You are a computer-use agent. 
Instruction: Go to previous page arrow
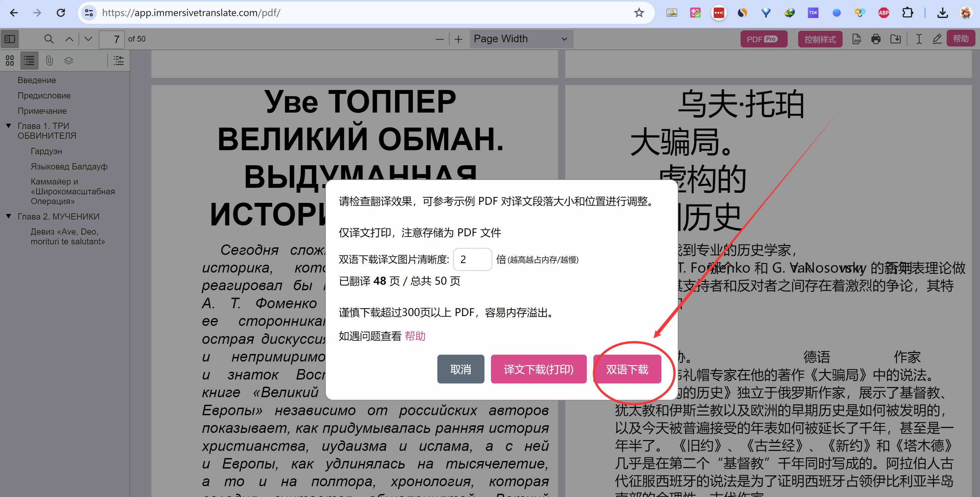coord(69,39)
